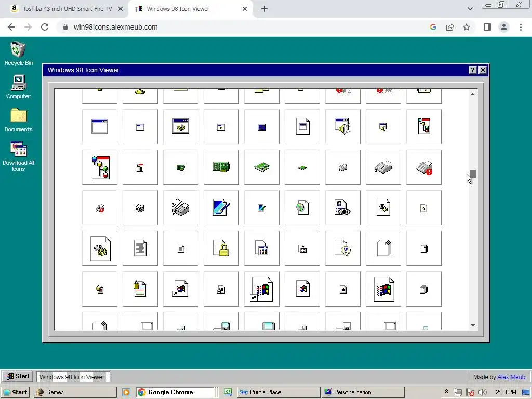Go back to the previous page
This screenshot has width=532, height=399.
11,27
